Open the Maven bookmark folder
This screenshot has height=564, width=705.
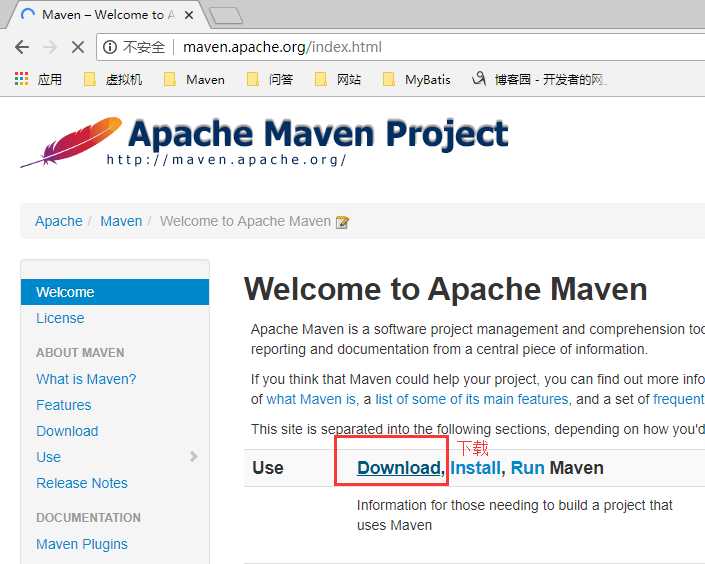[194, 80]
